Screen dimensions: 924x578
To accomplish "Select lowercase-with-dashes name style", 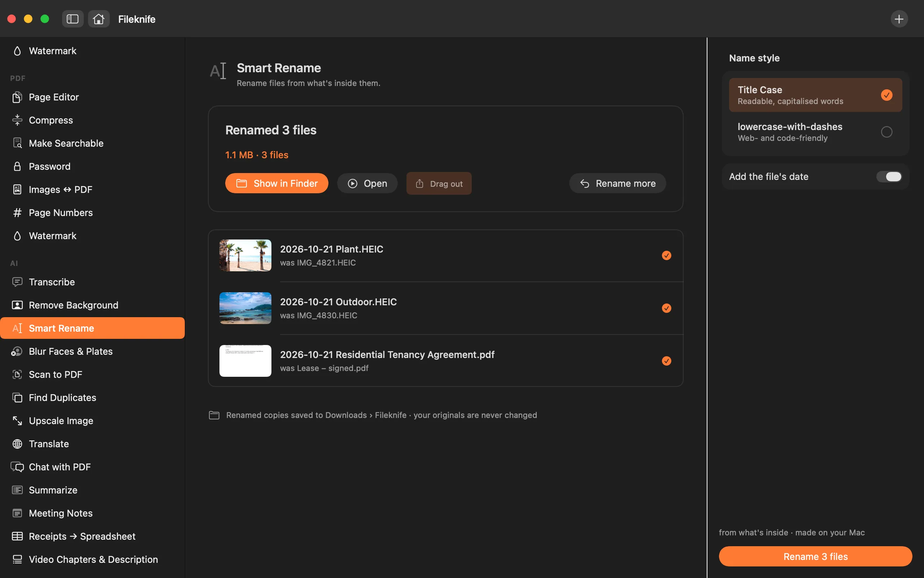I will pyautogui.click(x=815, y=132).
